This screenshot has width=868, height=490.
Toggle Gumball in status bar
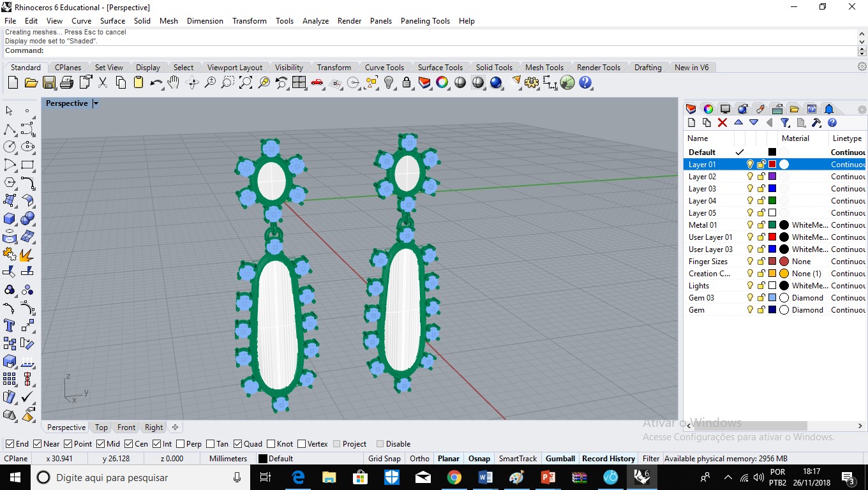(560, 459)
